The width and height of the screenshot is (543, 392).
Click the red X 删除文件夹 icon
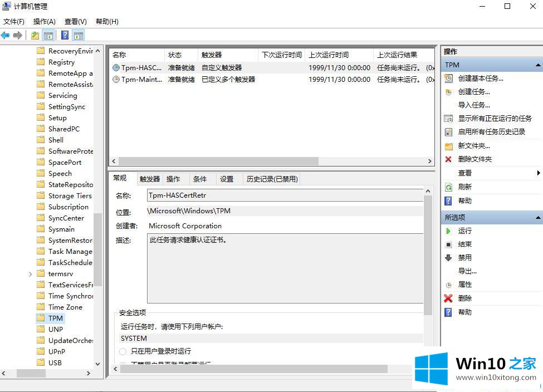[448, 159]
